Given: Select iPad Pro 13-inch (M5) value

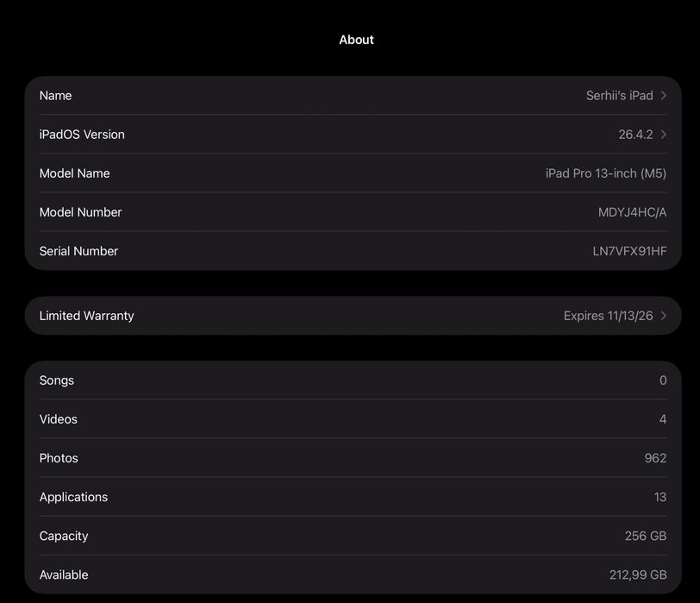Looking at the screenshot, I should (x=606, y=173).
